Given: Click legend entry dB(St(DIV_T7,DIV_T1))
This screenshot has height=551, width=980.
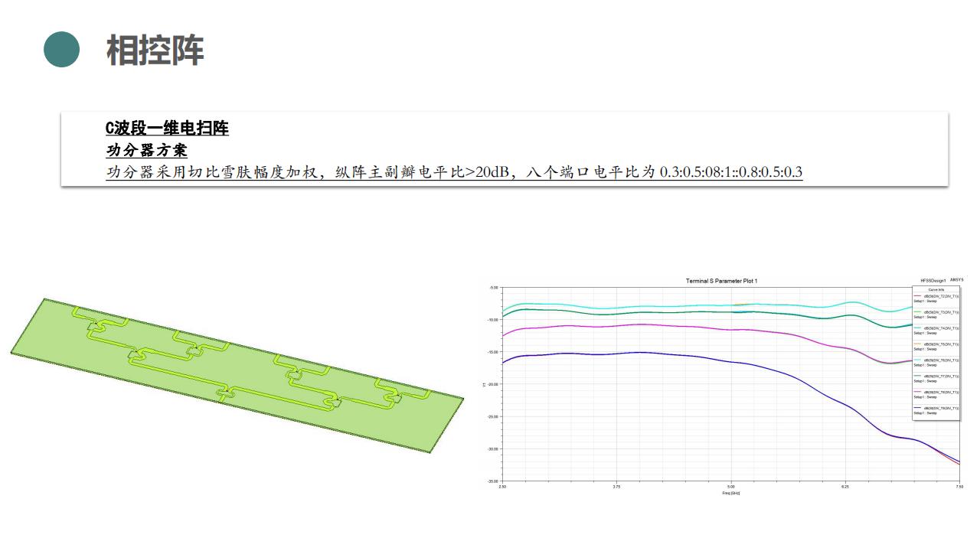Looking at the screenshot, I should point(941,376).
